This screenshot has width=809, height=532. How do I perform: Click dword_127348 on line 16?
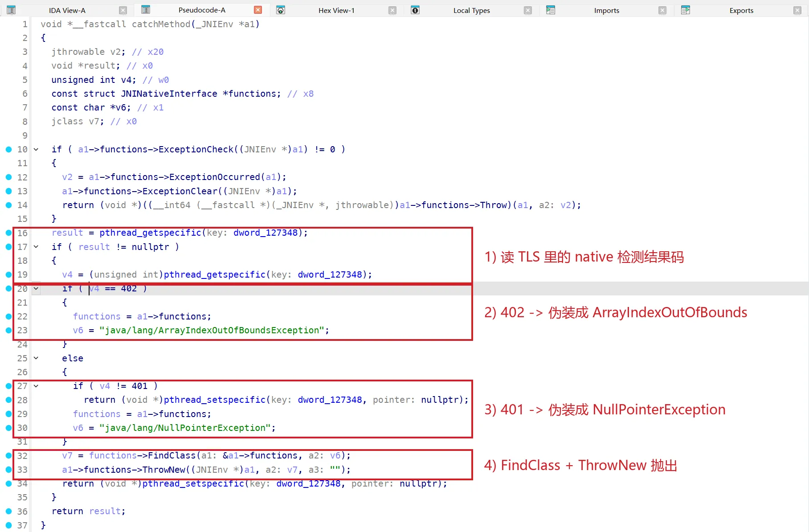tap(266, 233)
